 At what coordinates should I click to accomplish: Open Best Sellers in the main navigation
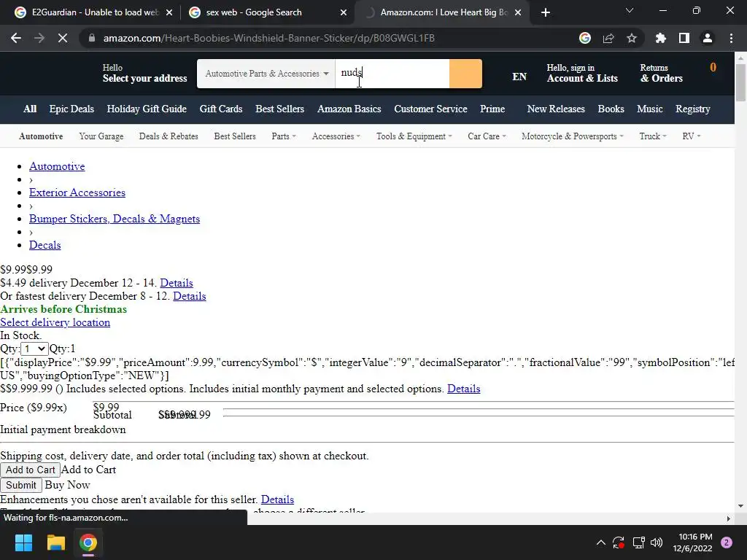[x=279, y=109]
